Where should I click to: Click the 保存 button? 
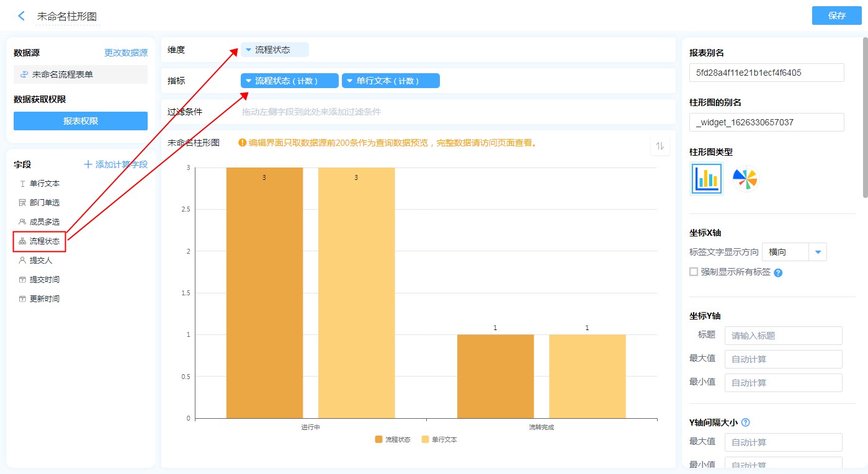[836, 16]
